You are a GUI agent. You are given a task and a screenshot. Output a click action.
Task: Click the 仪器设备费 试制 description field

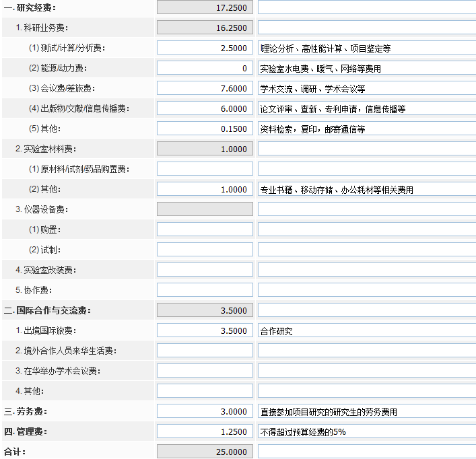367,250
